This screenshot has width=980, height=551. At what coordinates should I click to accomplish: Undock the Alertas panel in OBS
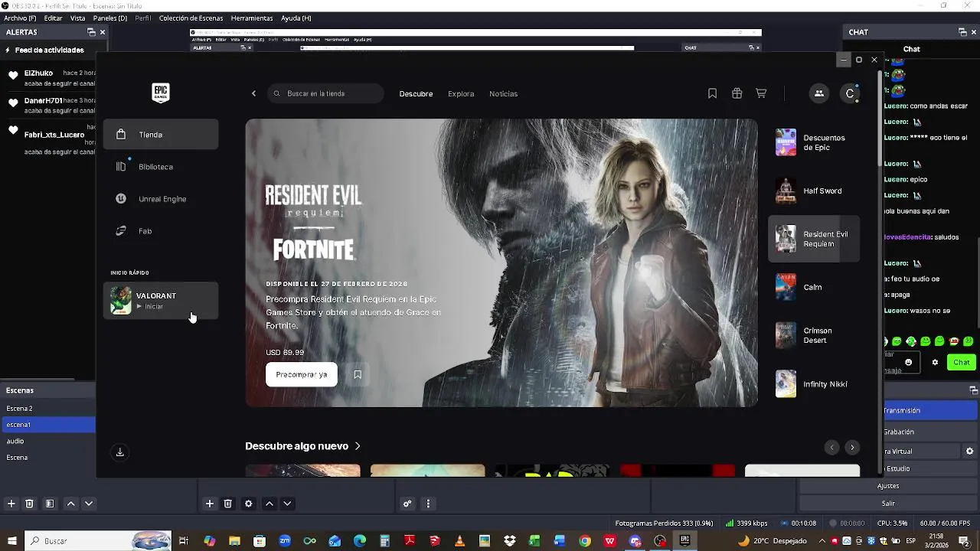[x=91, y=32]
